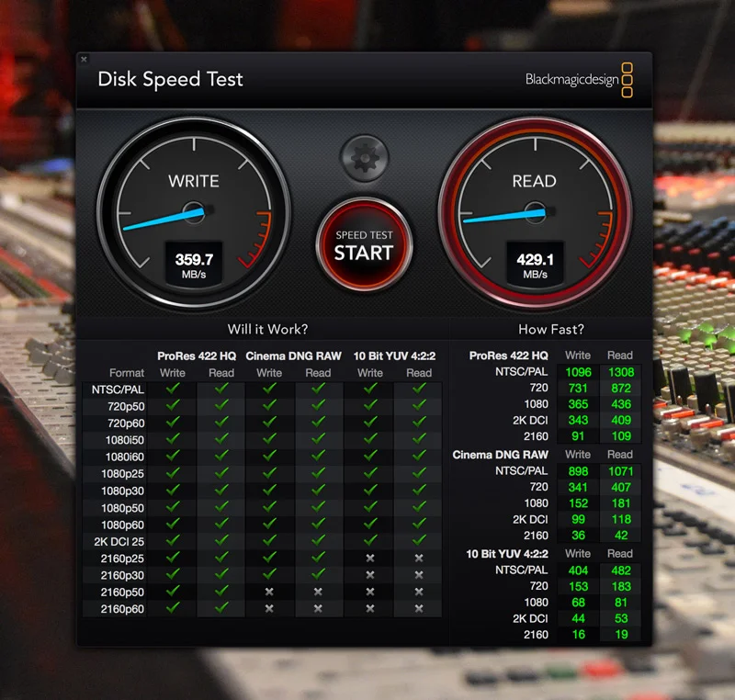Click 10 Bit YUV write check for 2K DCI 25
Image resolution: width=735 pixels, height=700 pixels.
click(370, 541)
